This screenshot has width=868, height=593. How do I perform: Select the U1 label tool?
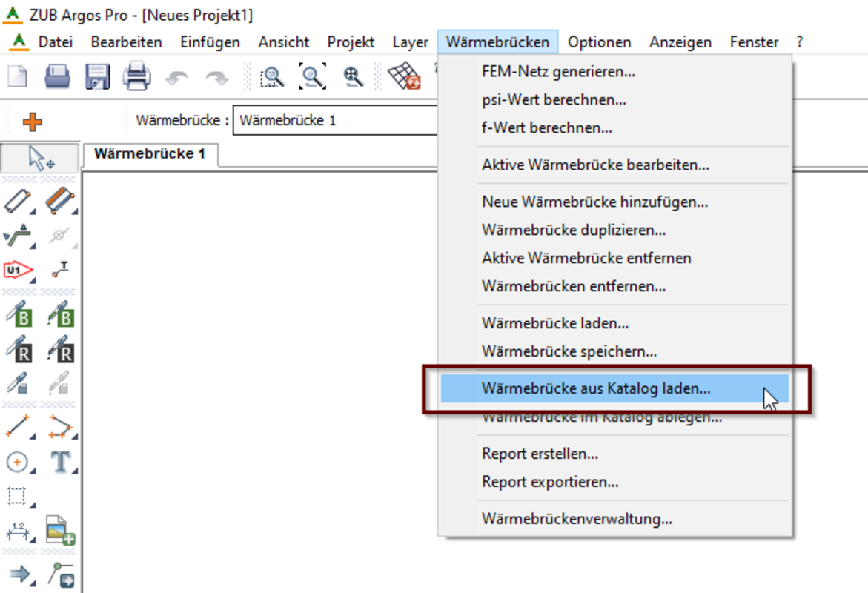point(18,271)
